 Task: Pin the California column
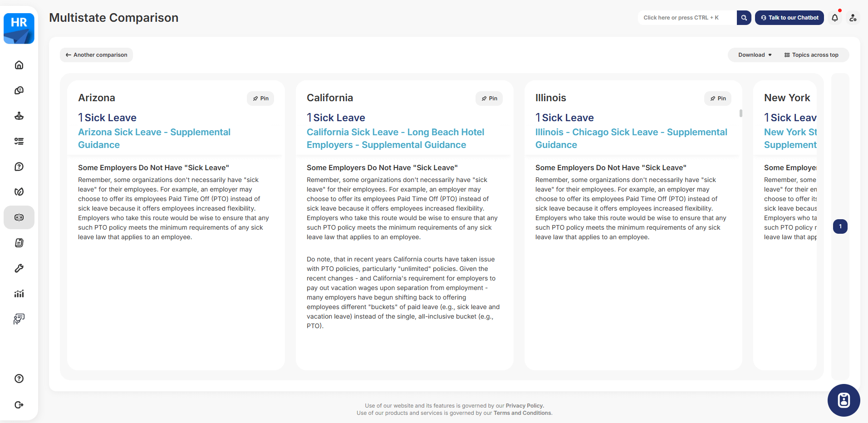click(x=489, y=98)
